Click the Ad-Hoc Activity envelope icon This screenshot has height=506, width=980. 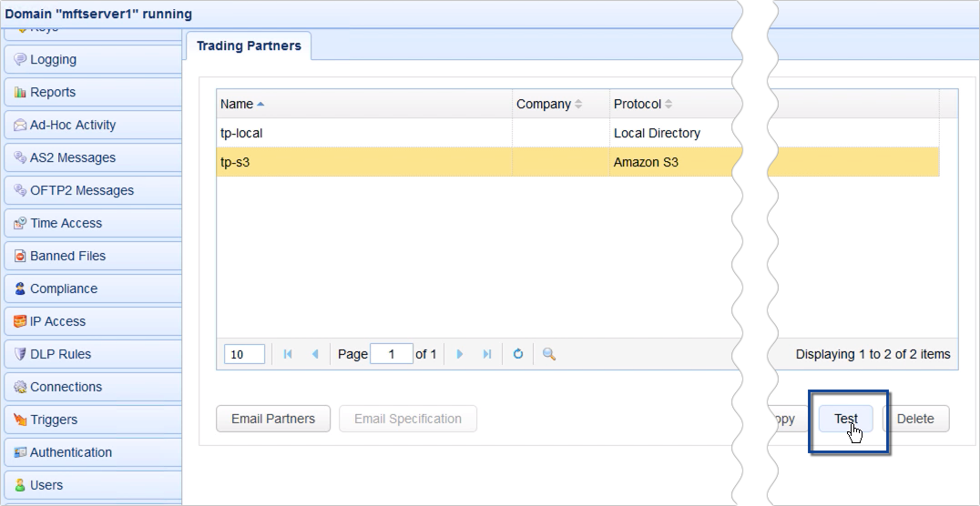pyautogui.click(x=20, y=125)
